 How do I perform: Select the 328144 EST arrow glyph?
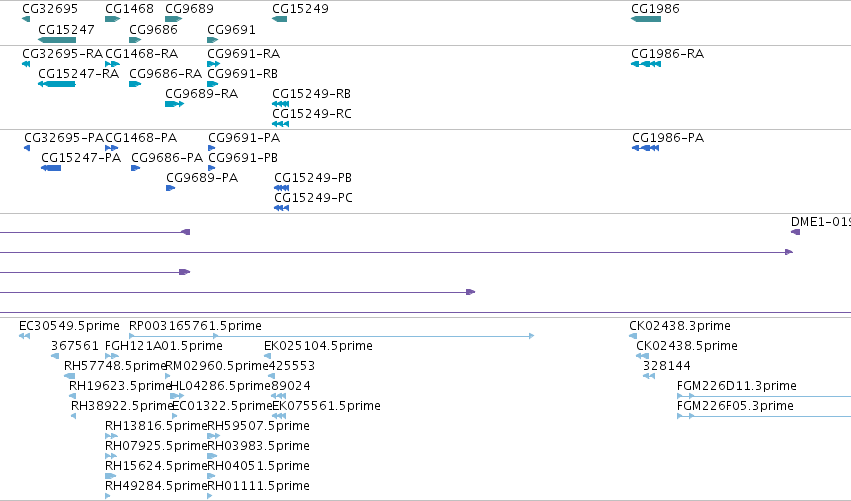(x=649, y=376)
